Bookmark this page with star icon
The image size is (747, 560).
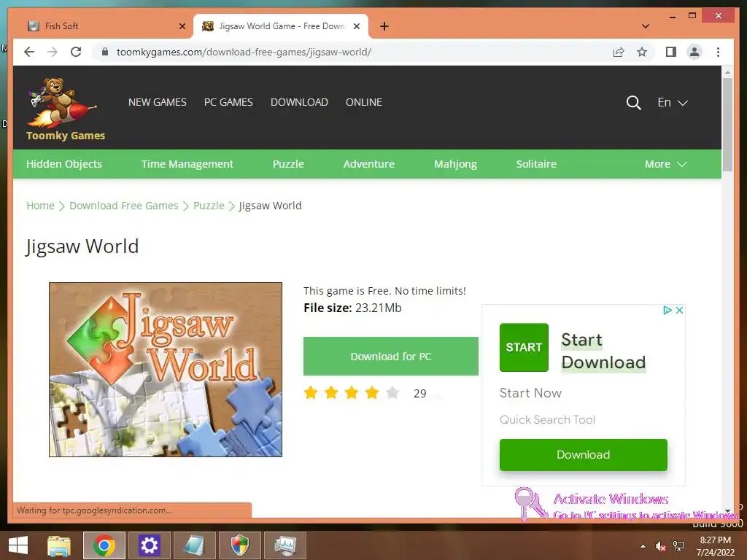pos(642,52)
